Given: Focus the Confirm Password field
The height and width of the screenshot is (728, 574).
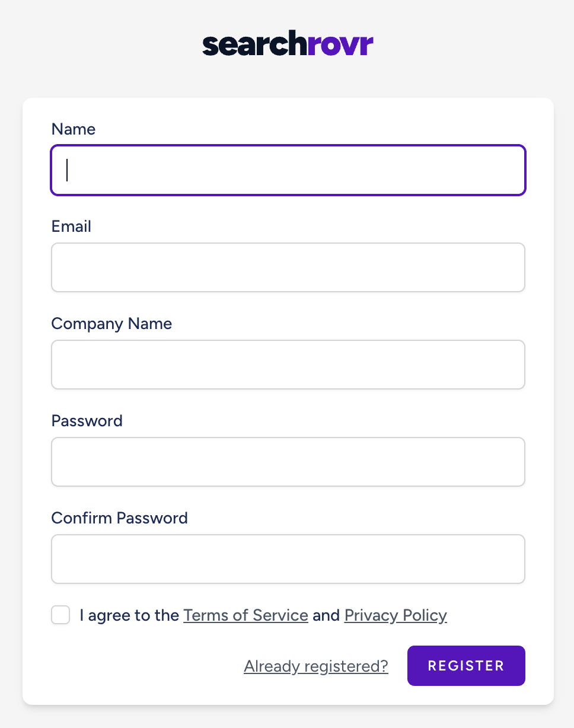Looking at the screenshot, I should (288, 559).
